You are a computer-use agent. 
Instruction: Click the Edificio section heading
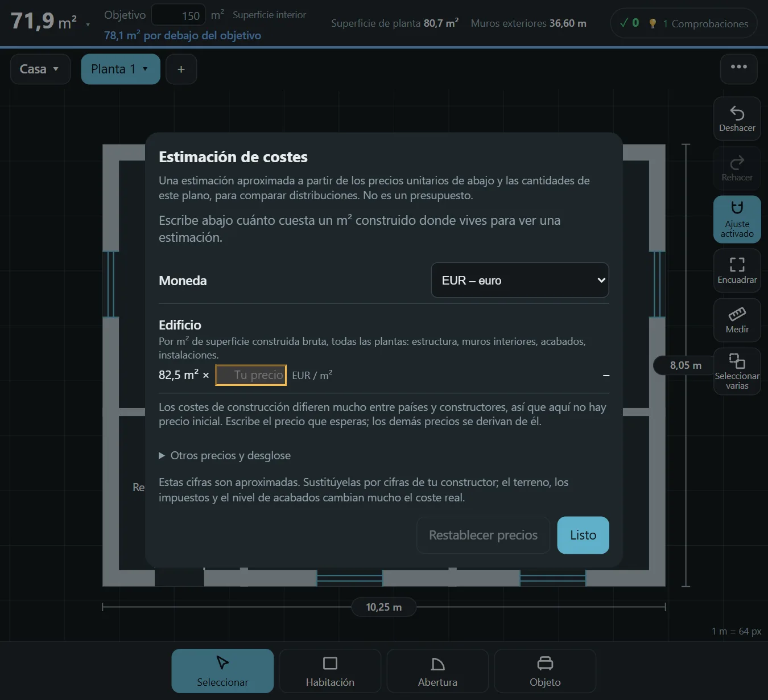180,325
